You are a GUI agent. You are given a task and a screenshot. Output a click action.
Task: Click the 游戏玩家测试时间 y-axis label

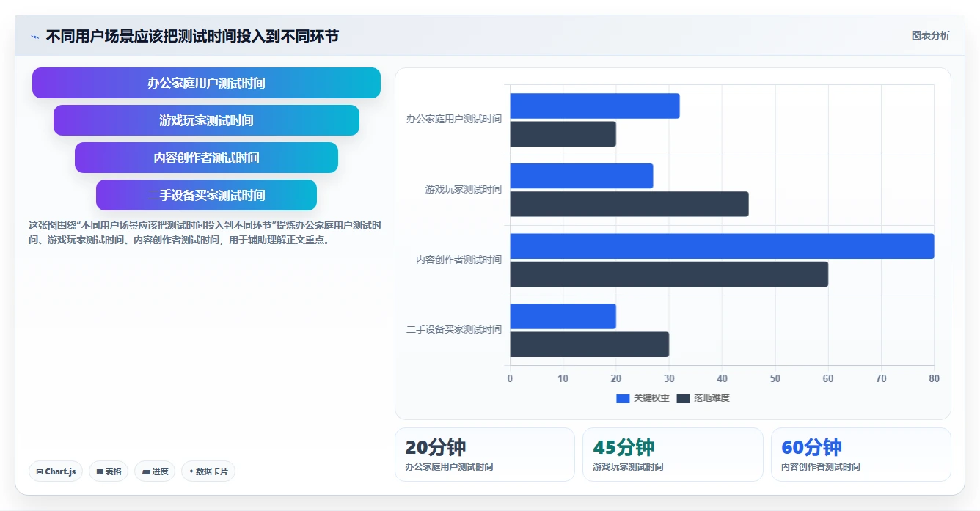464,189
